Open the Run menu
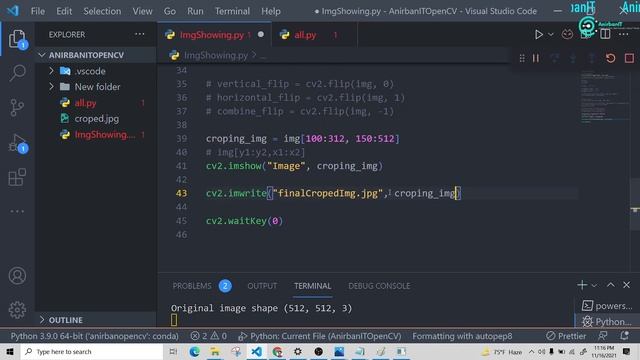Screen dimensions: 640x360 (x=195, y=11)
